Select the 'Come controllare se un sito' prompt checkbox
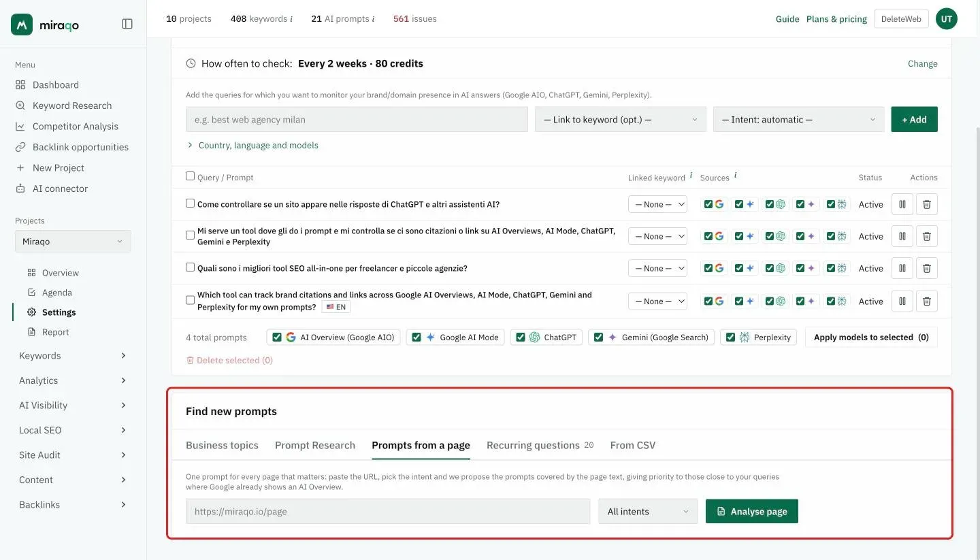980x560 pixels. (191, 203)
